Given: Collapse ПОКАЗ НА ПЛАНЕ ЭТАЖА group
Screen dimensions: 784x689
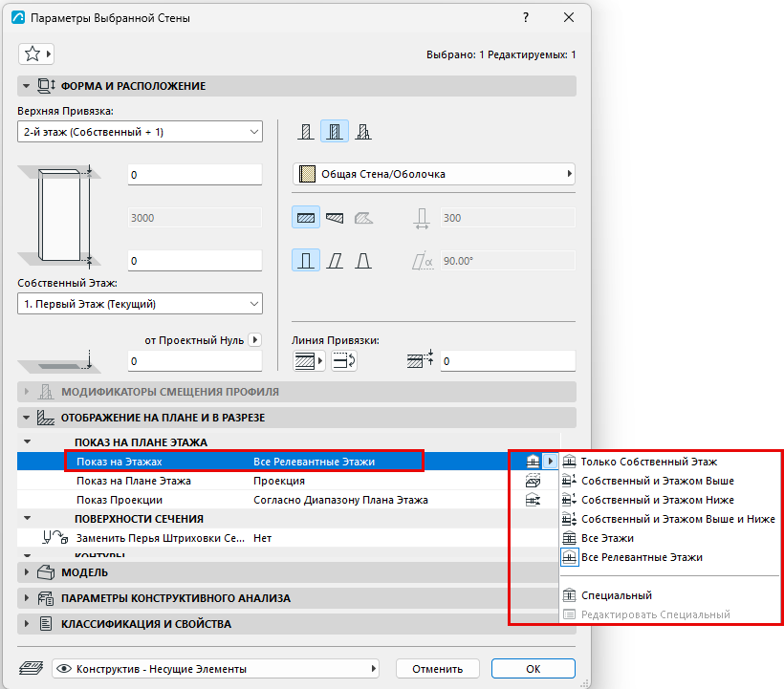Looking at the screenshot, I should [x=28, y=442].
